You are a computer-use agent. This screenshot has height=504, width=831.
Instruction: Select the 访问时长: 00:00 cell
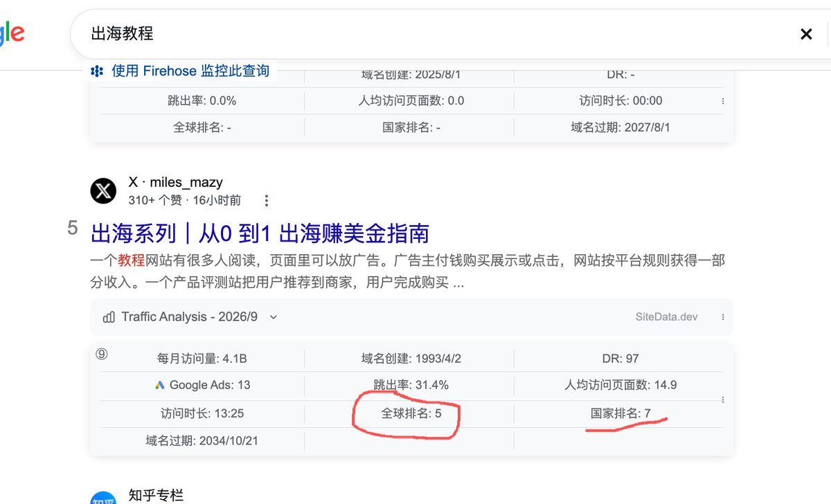coord(620,100)
